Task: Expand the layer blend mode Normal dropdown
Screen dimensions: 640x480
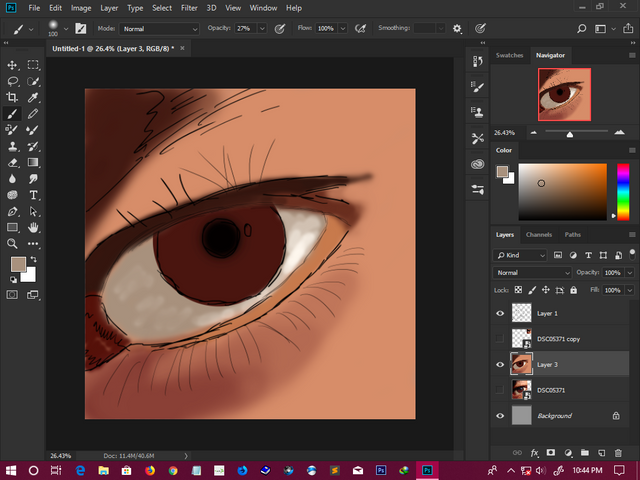Action: [533, 272]
